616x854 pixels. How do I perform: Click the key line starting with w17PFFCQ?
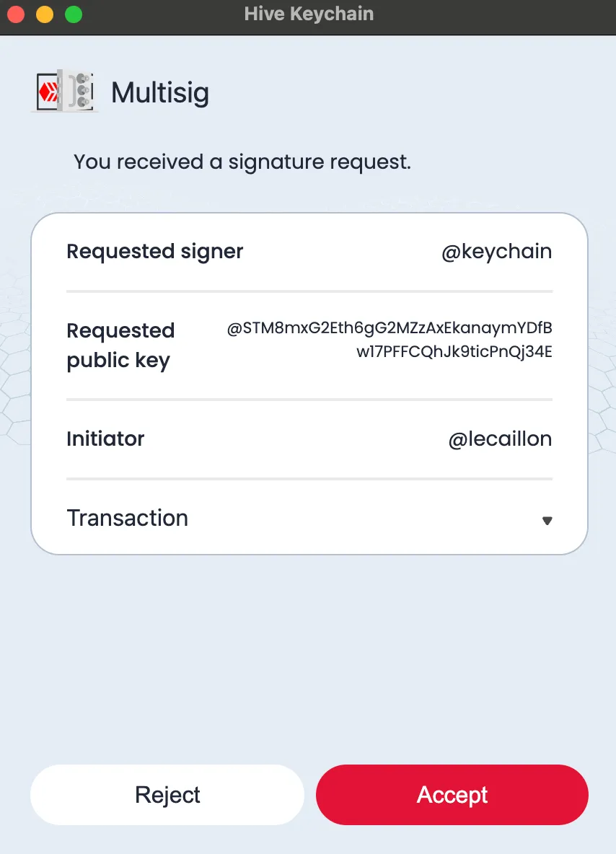[454, 352]
